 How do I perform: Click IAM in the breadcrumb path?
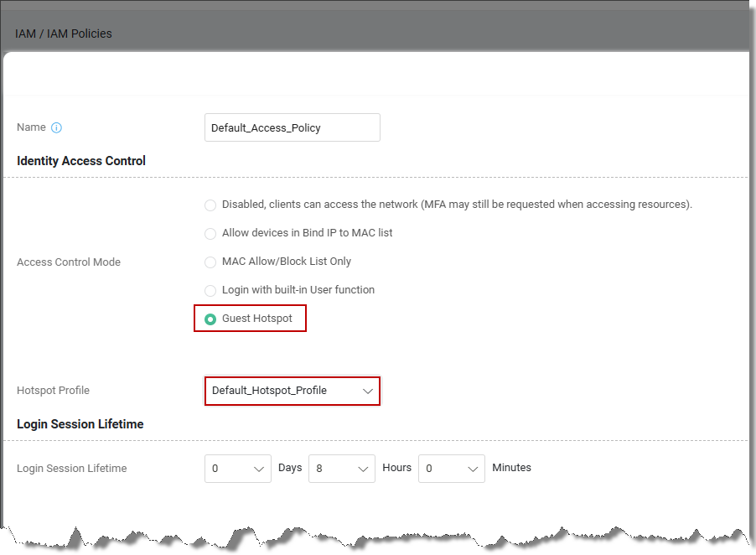[23, 34]
